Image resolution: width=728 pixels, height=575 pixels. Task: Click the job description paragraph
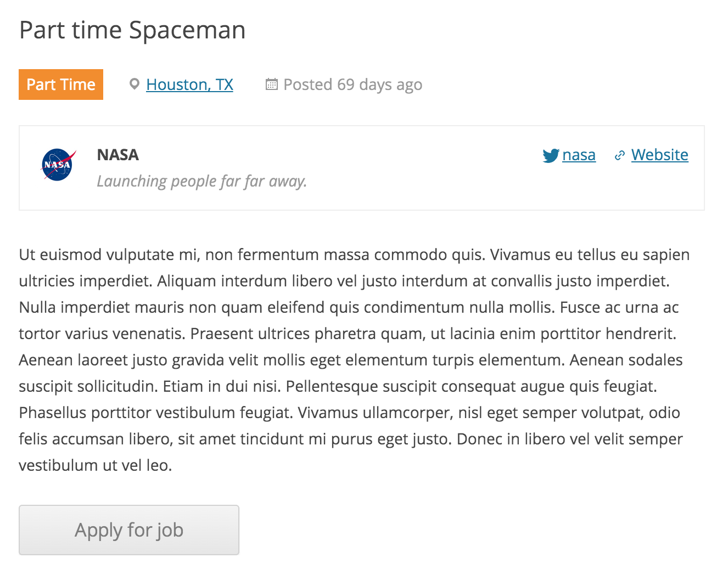[351, 359]
